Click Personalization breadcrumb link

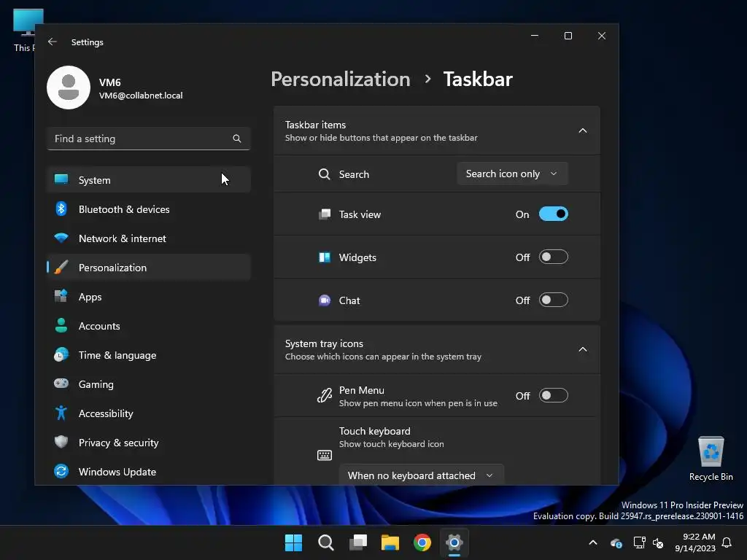point(340,79)
